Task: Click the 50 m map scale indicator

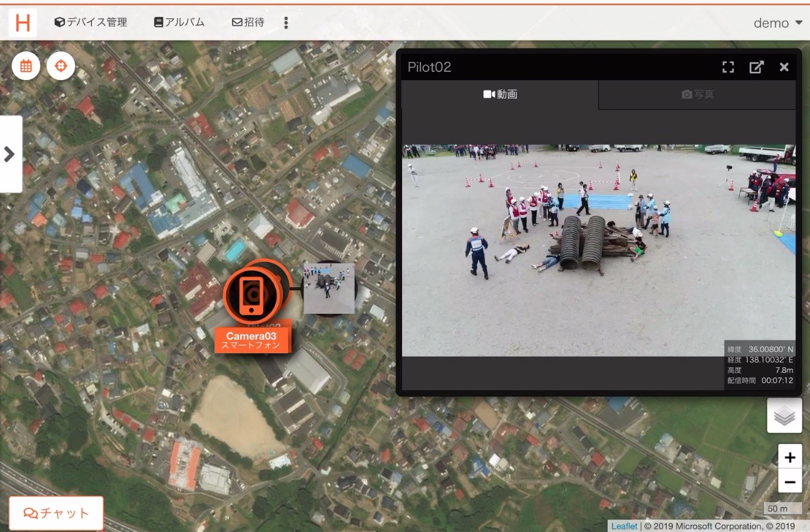Action: click(783, 509)
